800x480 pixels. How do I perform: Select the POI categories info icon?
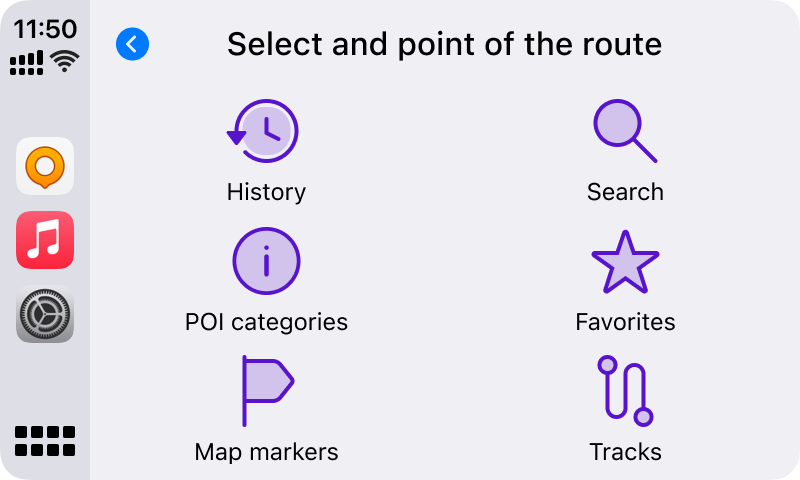coord(266,261)
